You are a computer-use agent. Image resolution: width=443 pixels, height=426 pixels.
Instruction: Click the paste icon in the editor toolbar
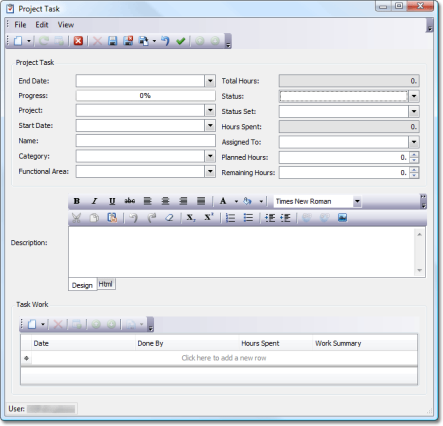coord(112,218)
